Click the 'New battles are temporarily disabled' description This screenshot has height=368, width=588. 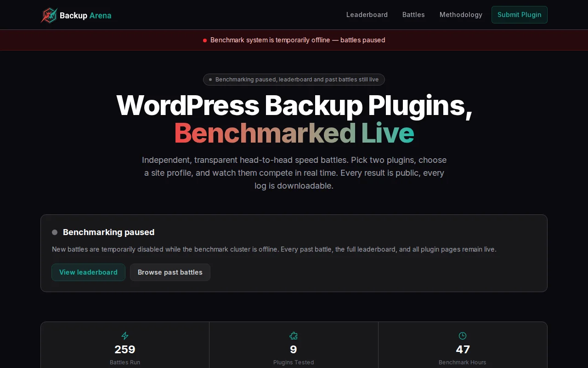274,249
